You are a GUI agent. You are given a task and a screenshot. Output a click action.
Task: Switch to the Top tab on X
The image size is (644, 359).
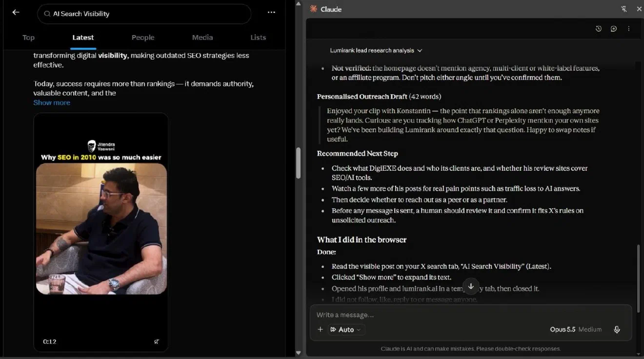tap(29, 38)
